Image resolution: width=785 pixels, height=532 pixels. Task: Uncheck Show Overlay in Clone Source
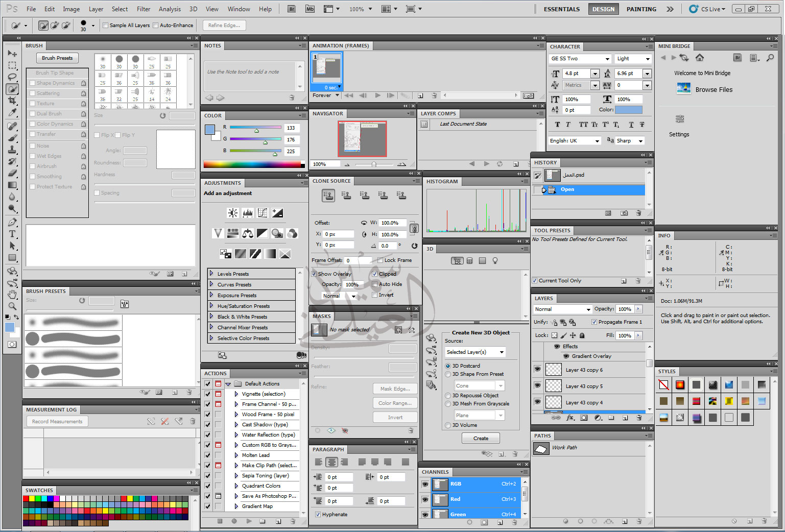(x=315, y=274)
